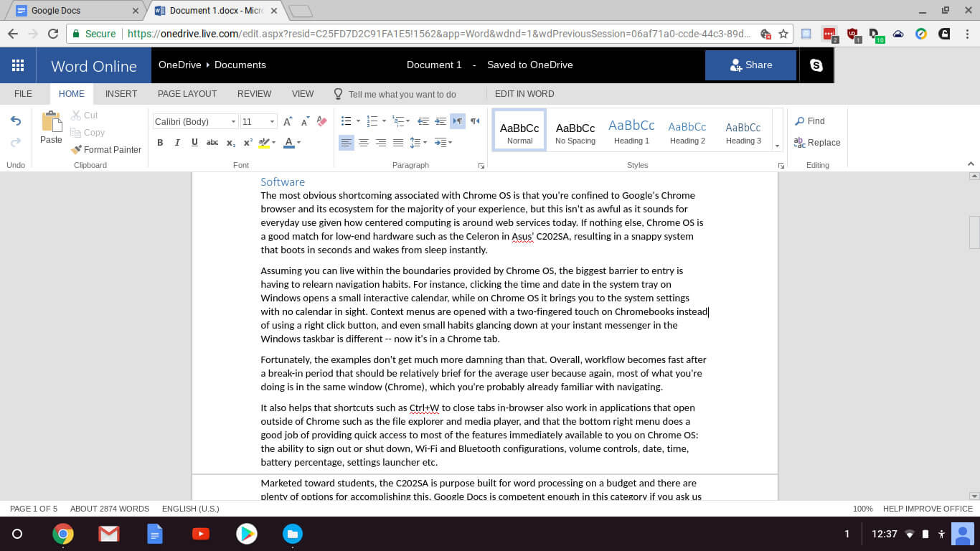This screenshot has width=980, height=551.
Task: Center the paragraph text
Action: coord(364,143)
